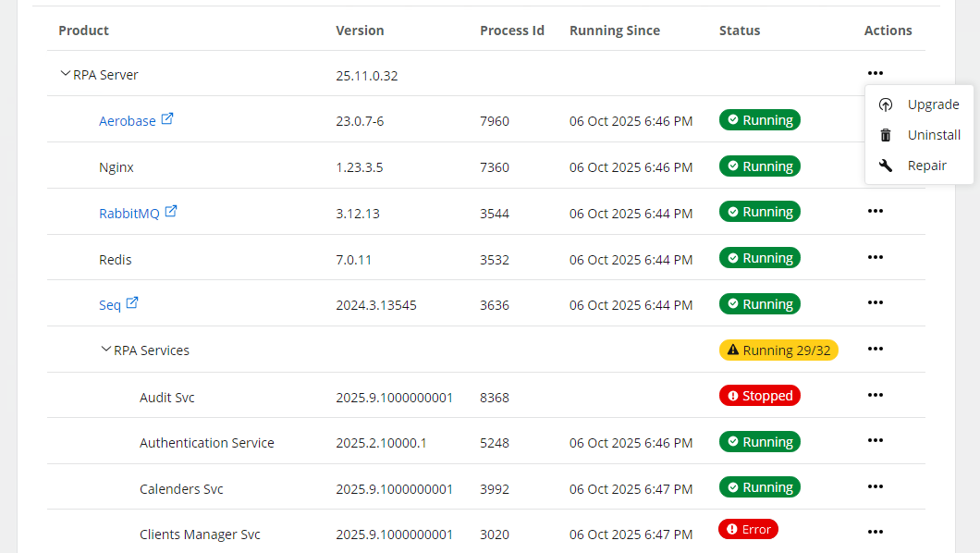
Task: Click external link icon next to Aerobase
Action: tap(167, 119)
